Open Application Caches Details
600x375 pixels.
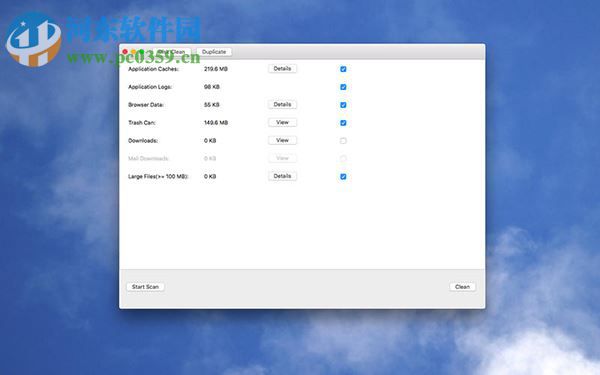coord(282,68)
